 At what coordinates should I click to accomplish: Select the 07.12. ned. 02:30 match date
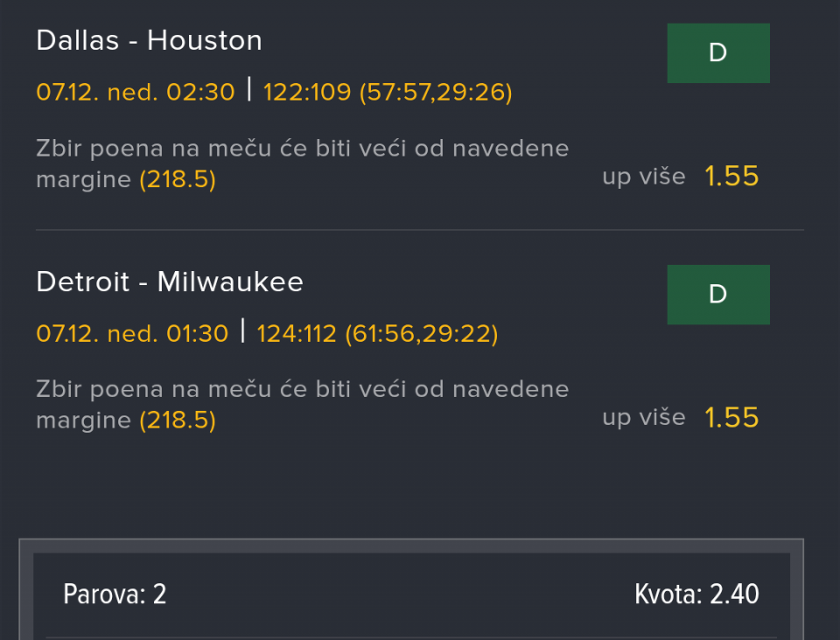(136, 92)
